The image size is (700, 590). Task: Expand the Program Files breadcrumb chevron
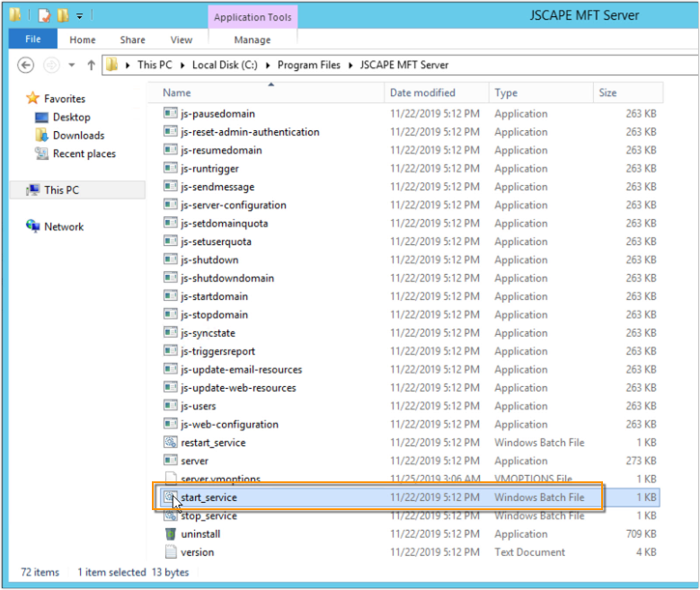tap(350, 66)
